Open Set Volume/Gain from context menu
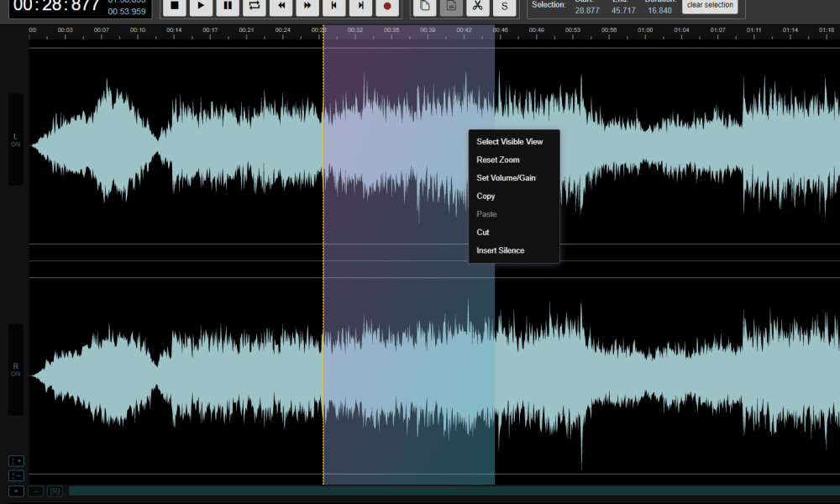The image size is (840, 504). coord(506,178)
